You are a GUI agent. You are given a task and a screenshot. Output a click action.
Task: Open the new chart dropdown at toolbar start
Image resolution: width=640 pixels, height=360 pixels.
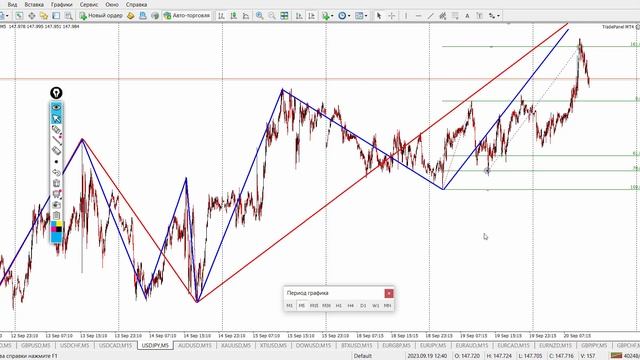4,16
